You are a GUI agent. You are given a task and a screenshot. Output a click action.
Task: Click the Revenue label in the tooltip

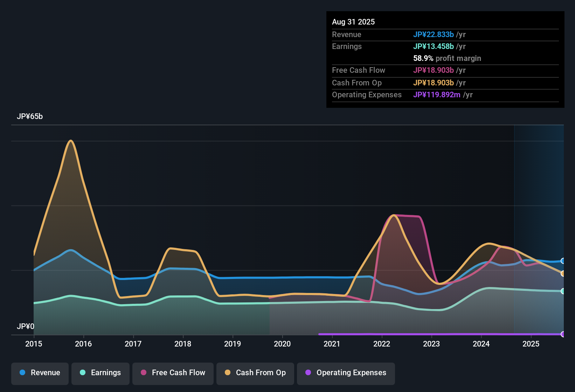pyautogui.click(x=347, y=35)
